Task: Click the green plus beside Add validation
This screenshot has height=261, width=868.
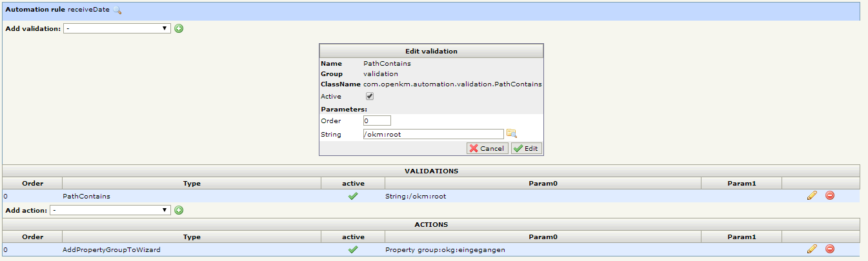Action: click(x=179, y=28)
